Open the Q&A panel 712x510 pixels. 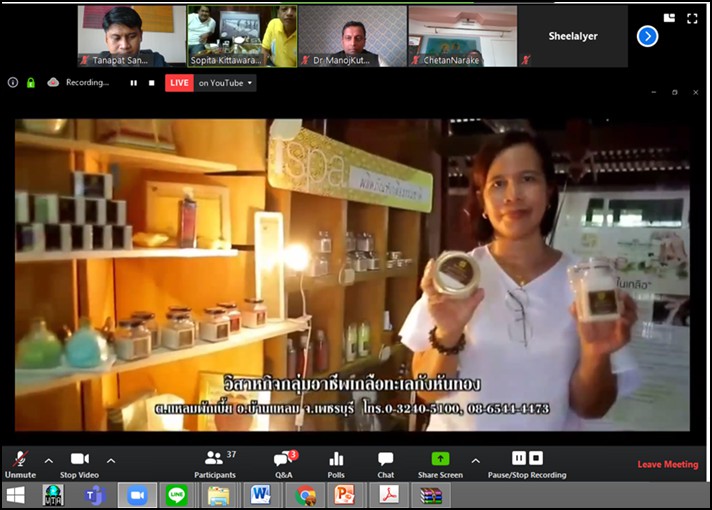pos(283,460)
